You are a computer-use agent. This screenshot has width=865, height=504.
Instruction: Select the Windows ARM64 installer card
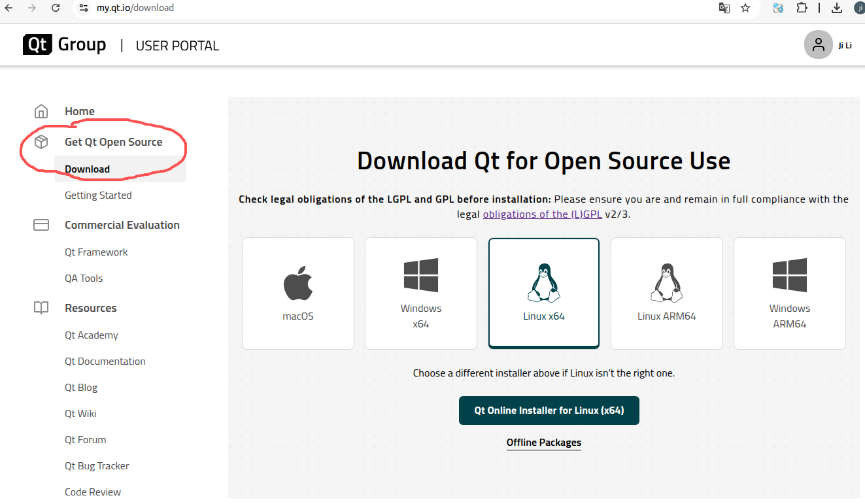click(x=790, y=294)
